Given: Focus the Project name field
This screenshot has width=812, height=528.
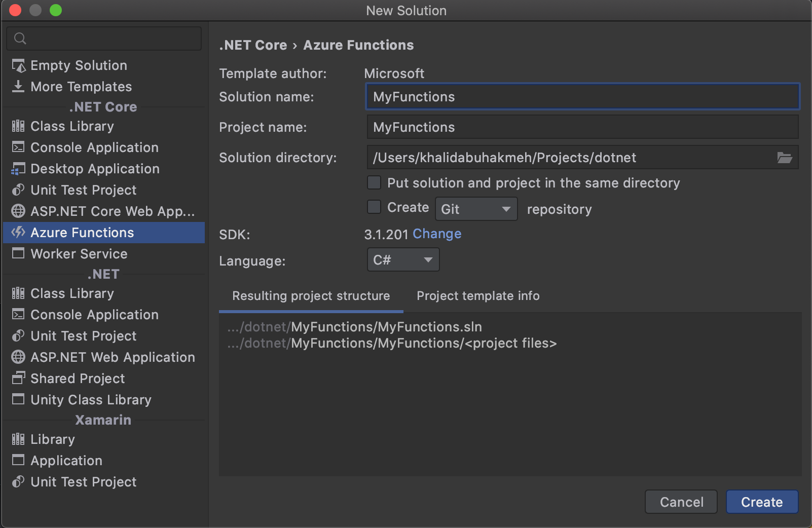Looking at the screenshot, I should pos(583,127).
